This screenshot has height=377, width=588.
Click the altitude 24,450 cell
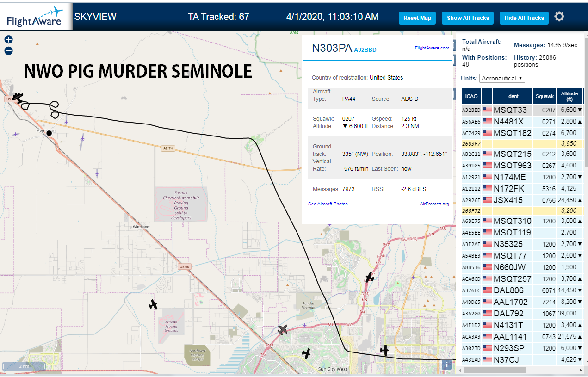click(x=569, y=200)
